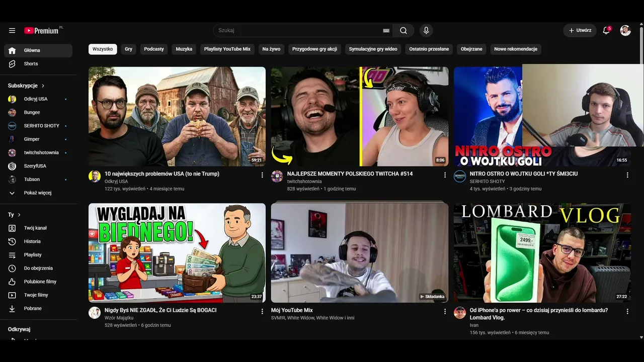Open Lombard Vlog video title link

click(x=539, y=314)
